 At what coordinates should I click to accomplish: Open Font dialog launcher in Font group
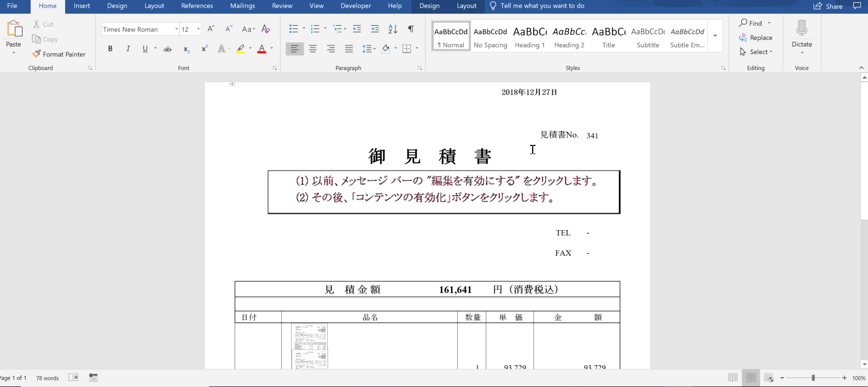(x=275, y=68)
